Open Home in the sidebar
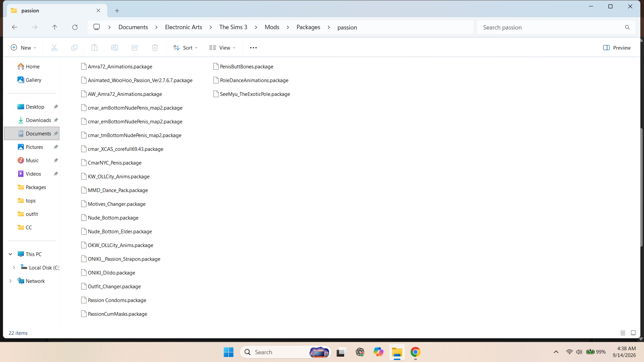 tap(33, 66)
